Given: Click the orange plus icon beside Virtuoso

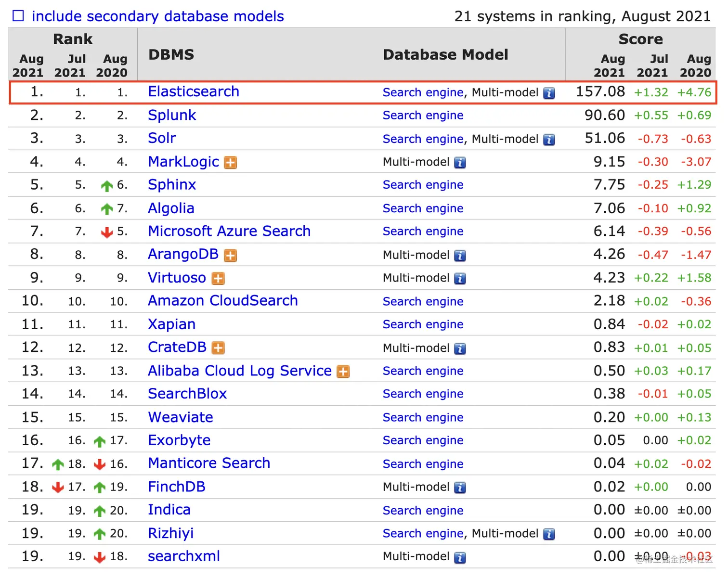Looking at the screenshot, I should pyautogui.click(x=218, y=279).
